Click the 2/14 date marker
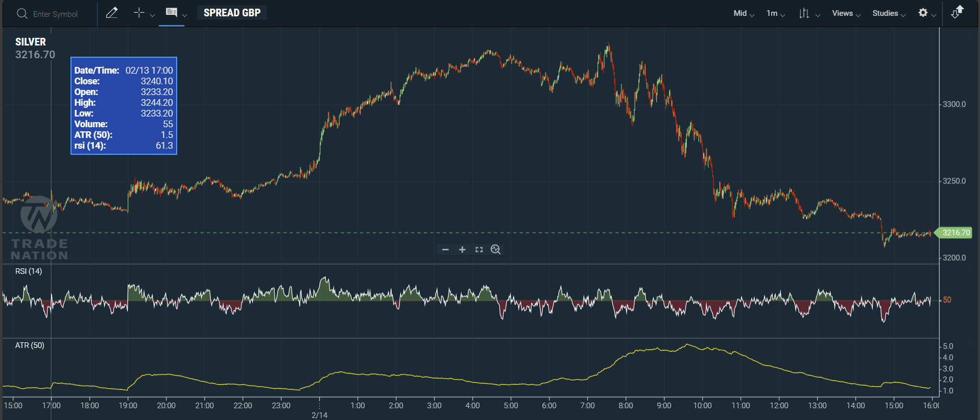The image size is (980, 420). (x=320, y=415)
